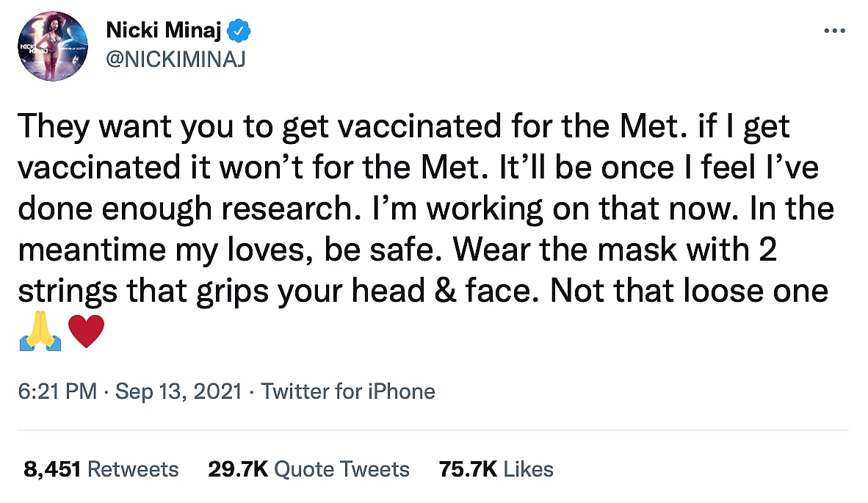Open Nicki Minaj's profile avatar picture

coord(51,47)
